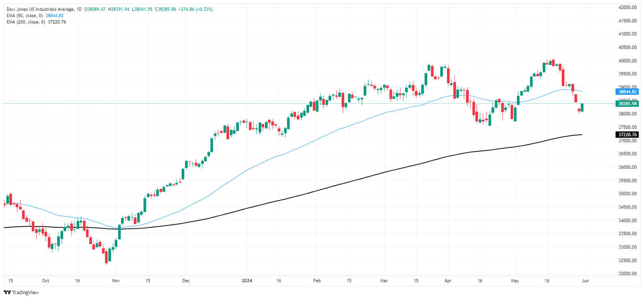The image size is (644, 299).
Task: Click the Apr label on time axis
Action: pos(448,281)
